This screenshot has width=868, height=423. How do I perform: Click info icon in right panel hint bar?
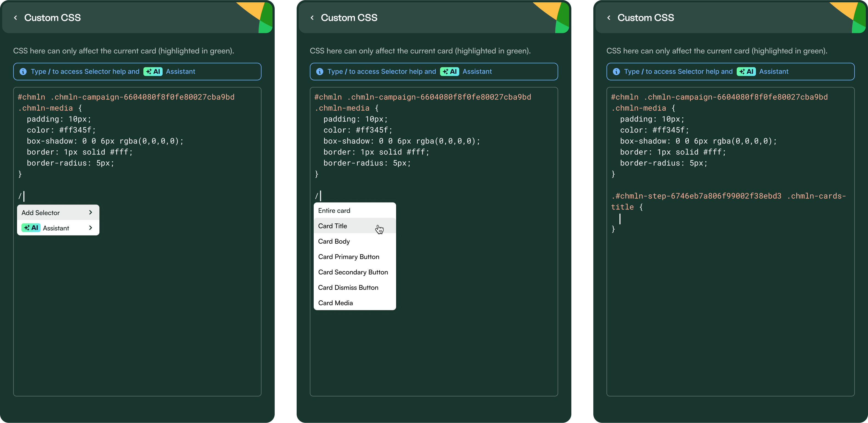[616, 71]
